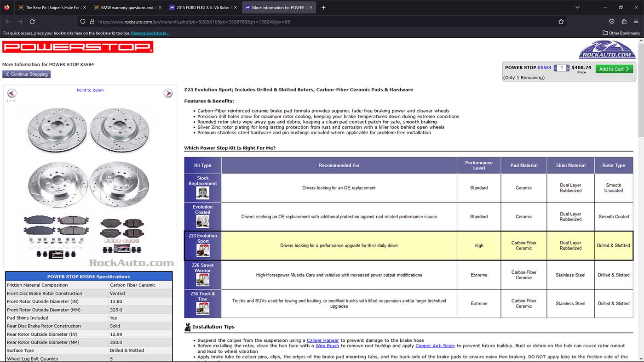Click the Firefox logo icon in tab bar
This screenshot has width=644, height=362.
pyautogui.click(x=6, y=7)
